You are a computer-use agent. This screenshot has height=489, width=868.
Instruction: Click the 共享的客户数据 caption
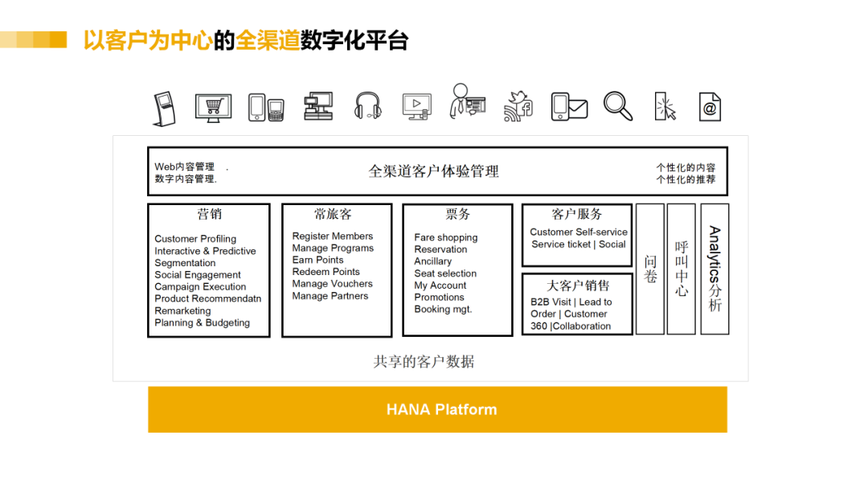(x=424, y=362)
